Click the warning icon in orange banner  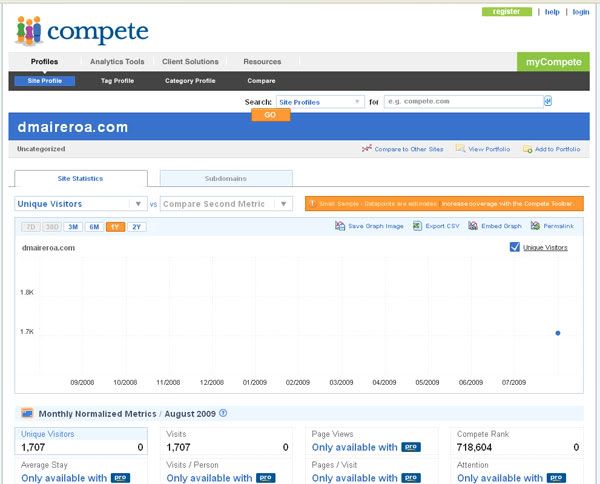click(x=312, y=204)
